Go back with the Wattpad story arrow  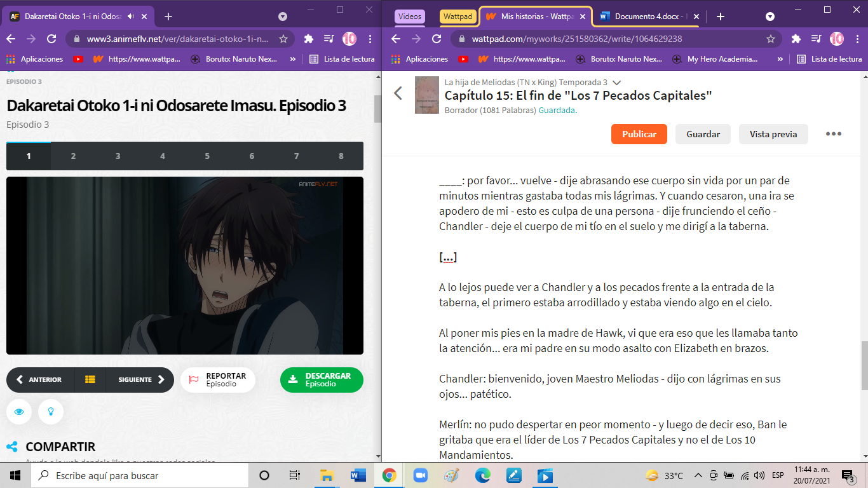click(x=398, y=93)
